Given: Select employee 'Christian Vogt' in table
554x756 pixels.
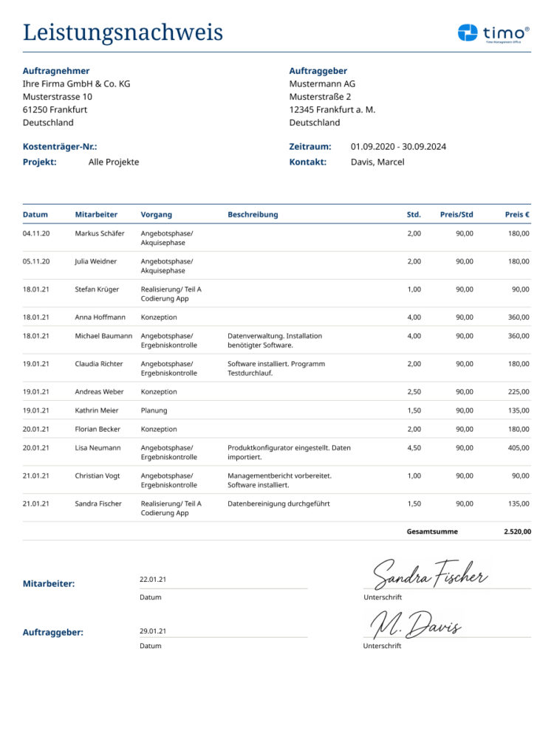Looking at the screenshot, I should pyautogui.click(x=97, y=476).
